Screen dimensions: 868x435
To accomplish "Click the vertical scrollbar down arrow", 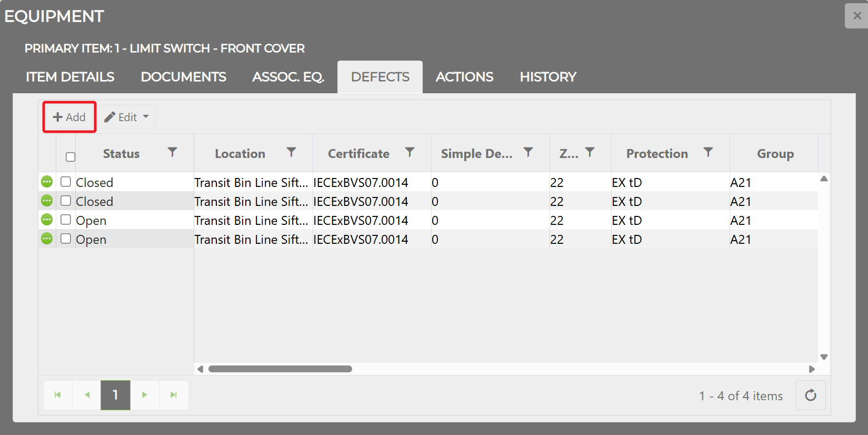I will (x=824, y=357).
